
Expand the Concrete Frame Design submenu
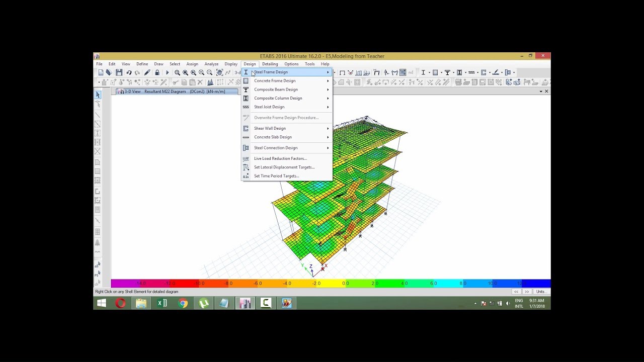[x=287, y=81]
